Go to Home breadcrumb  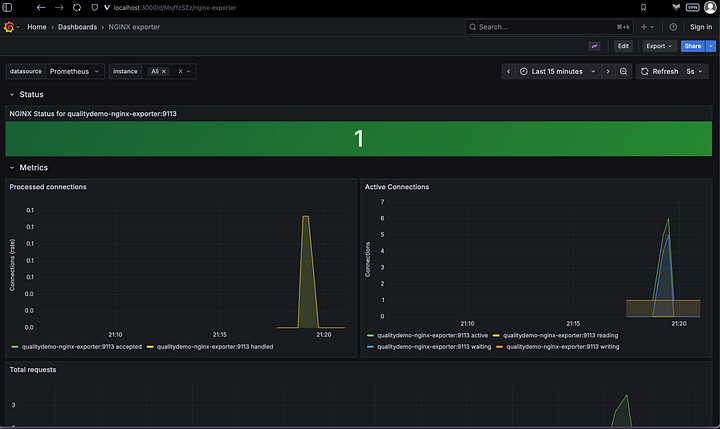(37, 27)
